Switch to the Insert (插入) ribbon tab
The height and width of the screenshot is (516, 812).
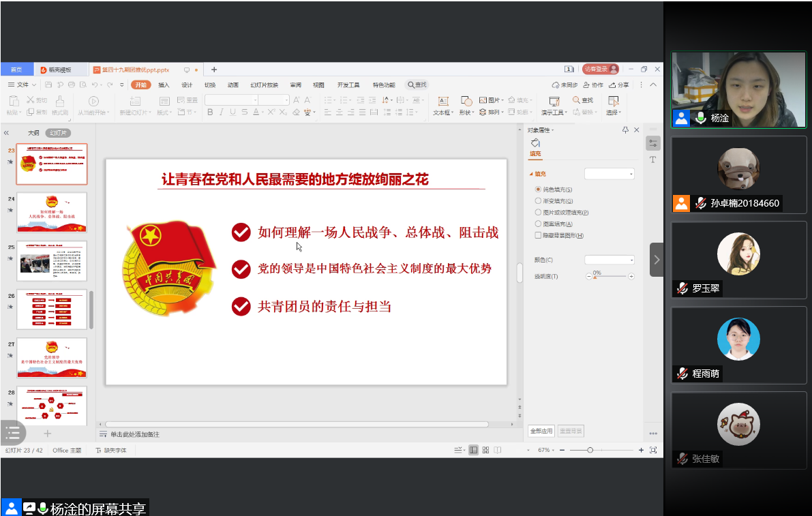(x=164, y=85)
